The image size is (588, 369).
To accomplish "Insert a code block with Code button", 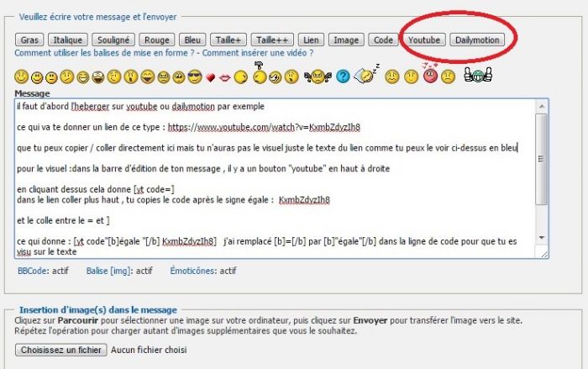I will pos(383,40).
